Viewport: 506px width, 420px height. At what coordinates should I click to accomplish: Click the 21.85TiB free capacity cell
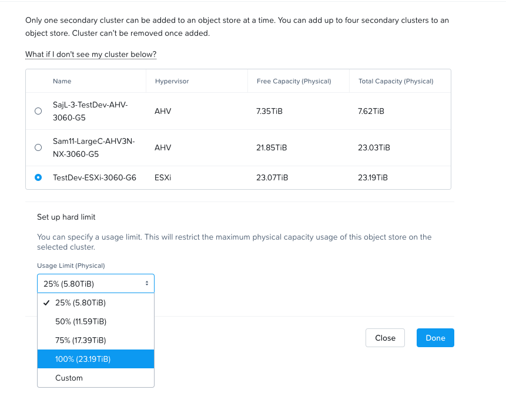coord(272,147)
